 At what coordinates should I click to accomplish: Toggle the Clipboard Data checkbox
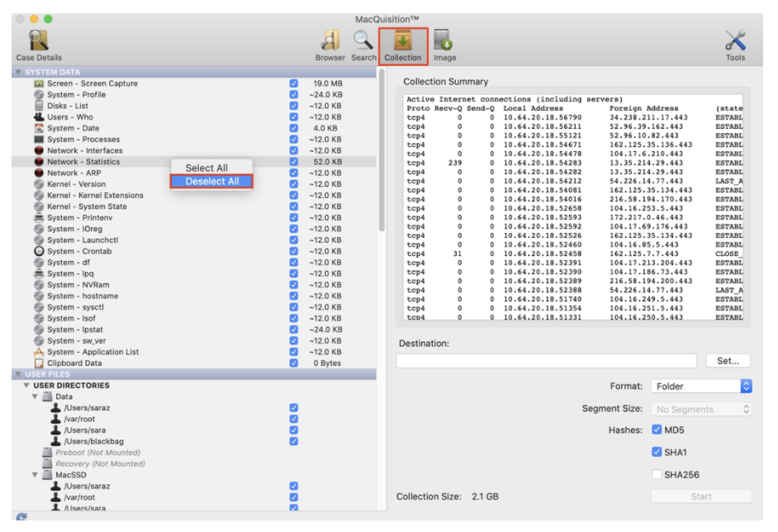294,363
